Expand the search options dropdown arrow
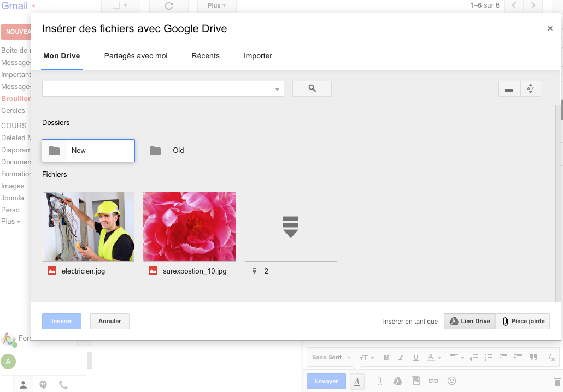This screenshot has width=563, height=392. click(277, 89)
